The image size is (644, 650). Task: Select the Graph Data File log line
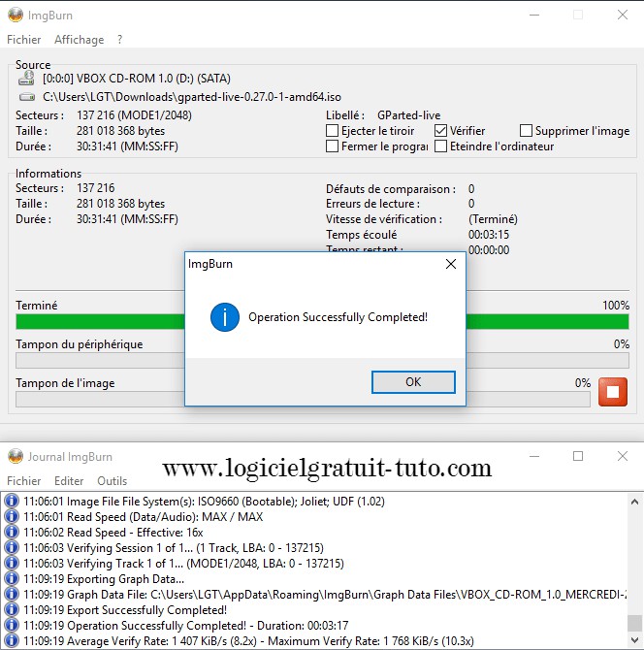coord(325,595)
